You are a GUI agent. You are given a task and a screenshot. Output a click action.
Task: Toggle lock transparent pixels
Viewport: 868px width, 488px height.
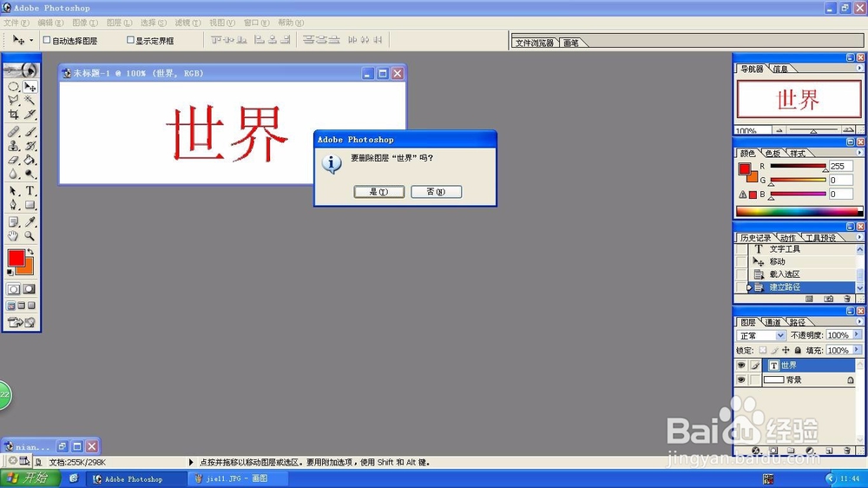point(763,350)
